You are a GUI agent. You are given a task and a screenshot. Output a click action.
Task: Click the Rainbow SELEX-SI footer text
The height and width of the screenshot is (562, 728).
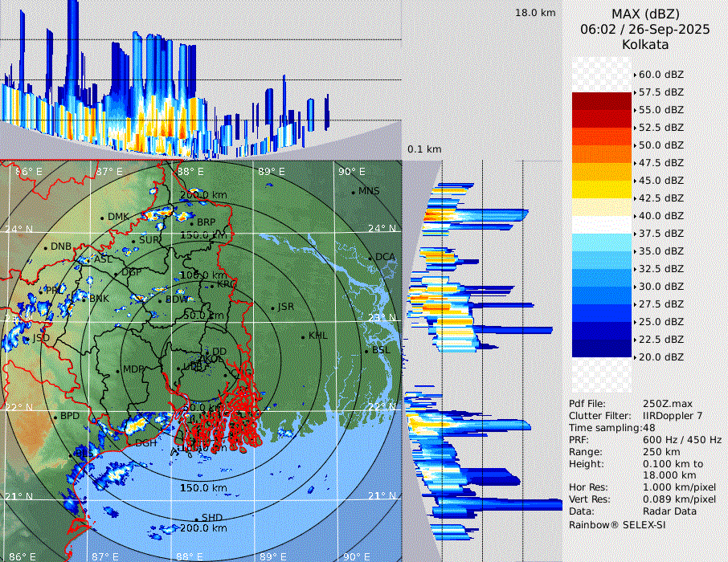coord(617,524)
